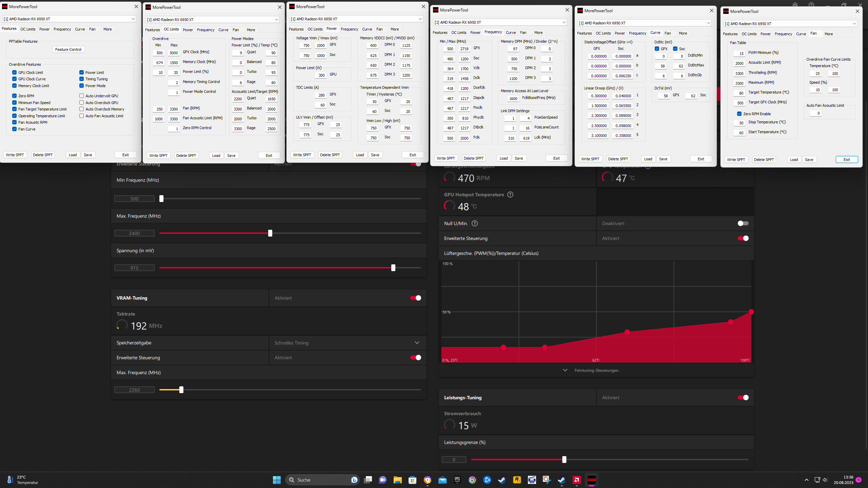Open AMD Software from the taskbar
This screenshot has height=488, width=868.
(576, 480)
